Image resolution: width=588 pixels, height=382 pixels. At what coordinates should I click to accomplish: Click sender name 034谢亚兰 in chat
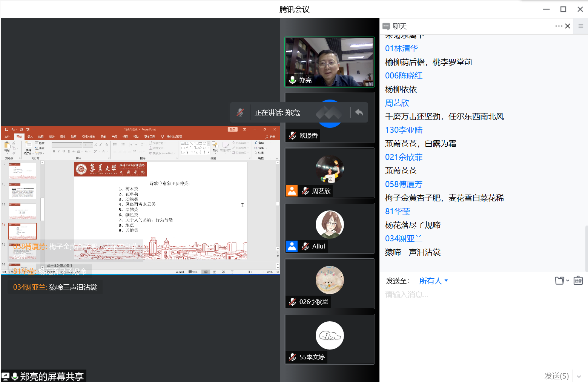click(x=403, y=239)
